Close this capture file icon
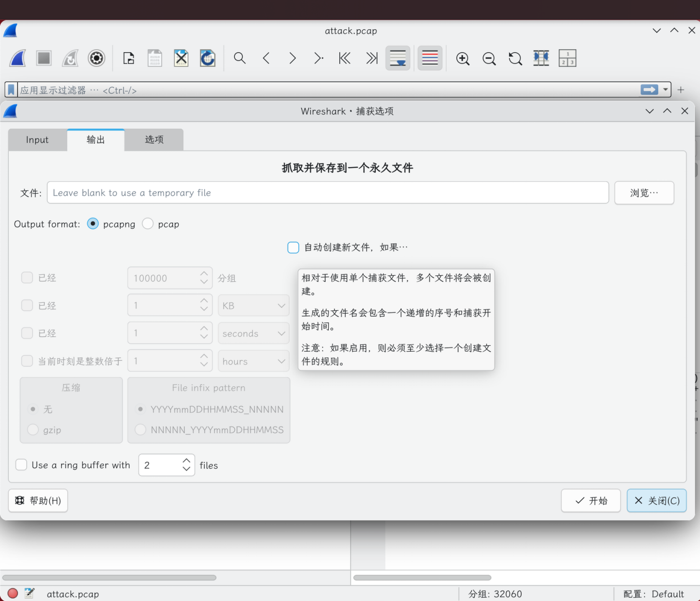This screenshot has height=601, width=700. coord(181,58)
